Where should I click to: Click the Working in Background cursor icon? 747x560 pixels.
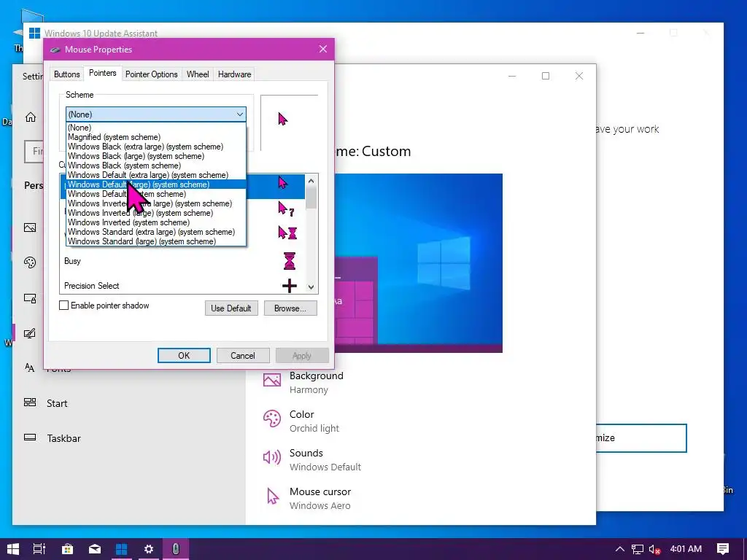(287, 233)
